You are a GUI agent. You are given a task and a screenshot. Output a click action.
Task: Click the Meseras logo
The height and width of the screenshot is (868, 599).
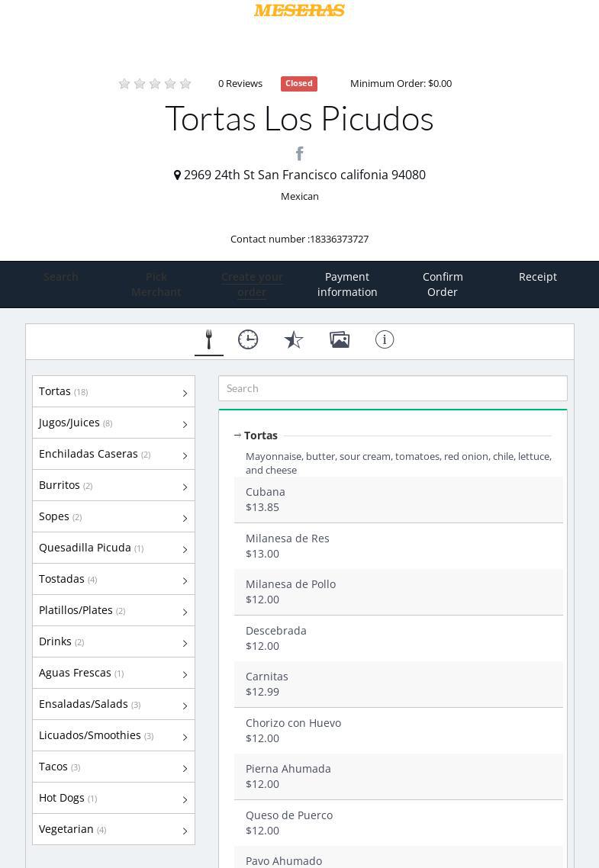click(x=299, y=11)
